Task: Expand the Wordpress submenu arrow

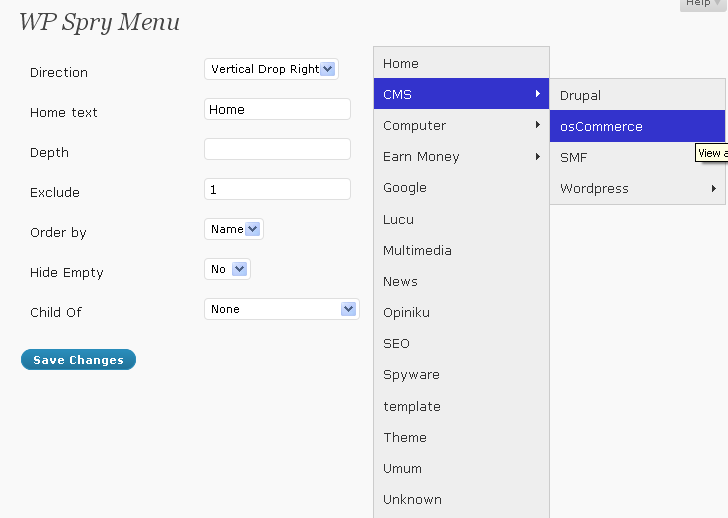Action: [x=714, y=188]
